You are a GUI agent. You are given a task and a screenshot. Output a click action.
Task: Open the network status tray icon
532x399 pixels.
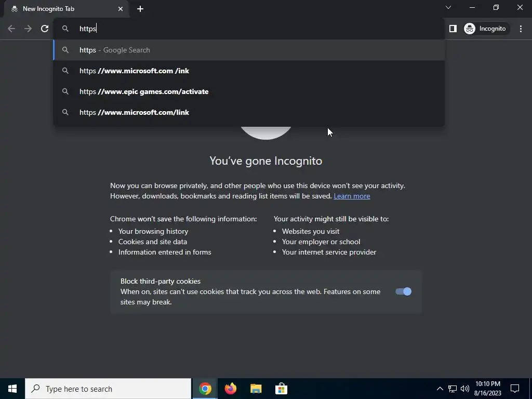tap(453, 389)
